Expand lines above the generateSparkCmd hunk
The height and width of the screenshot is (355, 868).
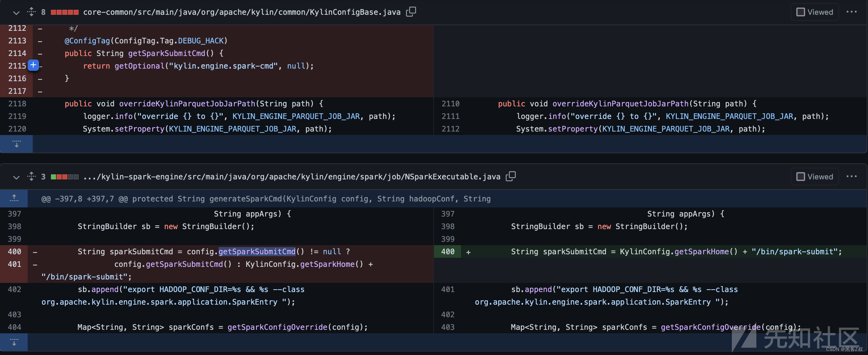click(x=14, y=199)
